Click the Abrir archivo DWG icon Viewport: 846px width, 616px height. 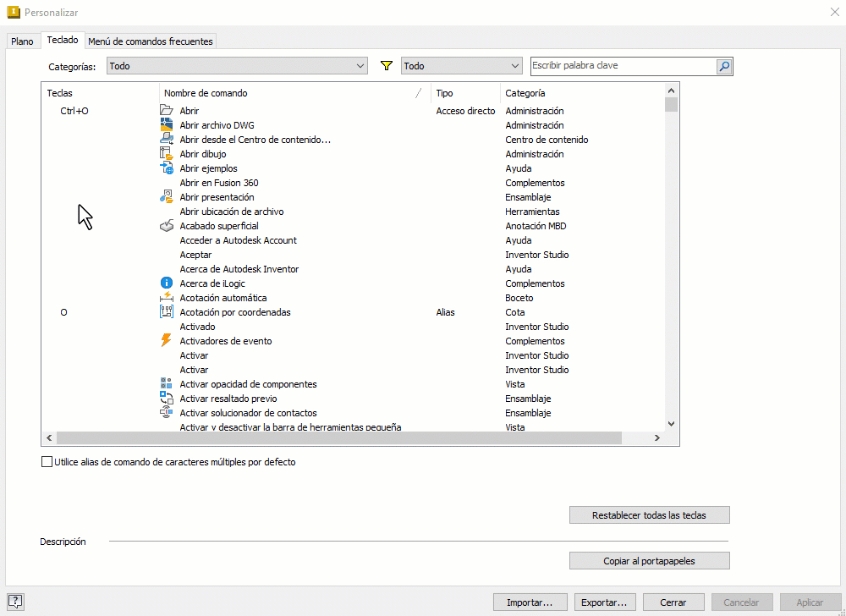click(x=166, y=124)
